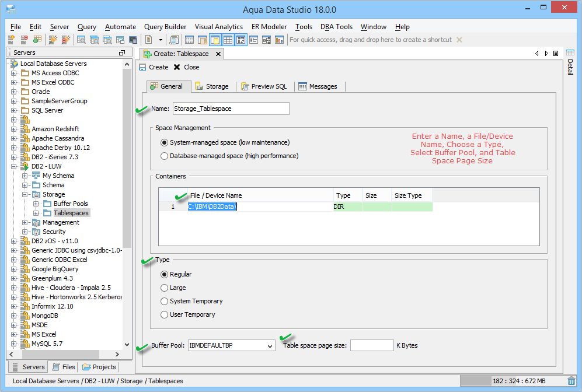
Task: Expand the Buffer Pools node
Action: click(x=36, y=204)
